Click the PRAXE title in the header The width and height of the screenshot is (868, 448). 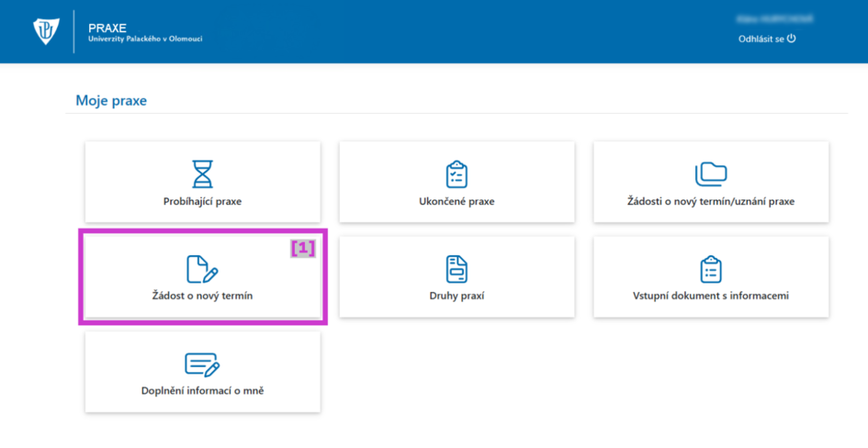pyautogui.click(x=107, y=28)
